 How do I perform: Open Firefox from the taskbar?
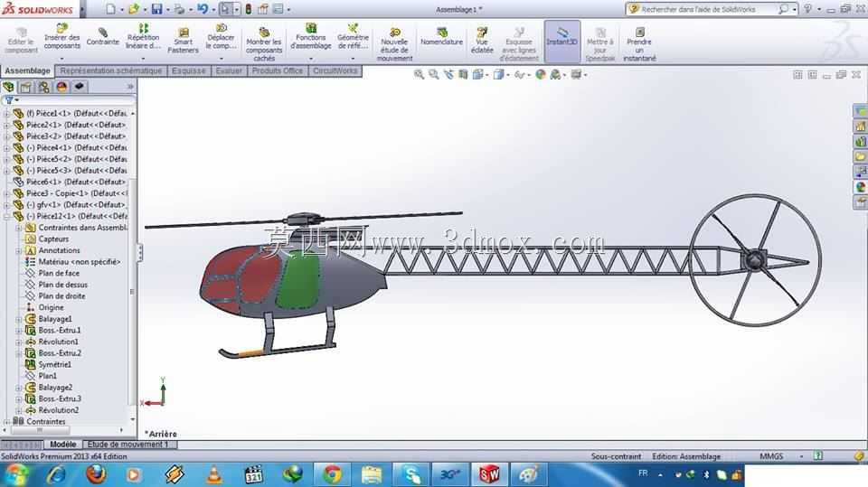[x=96, y=475]
